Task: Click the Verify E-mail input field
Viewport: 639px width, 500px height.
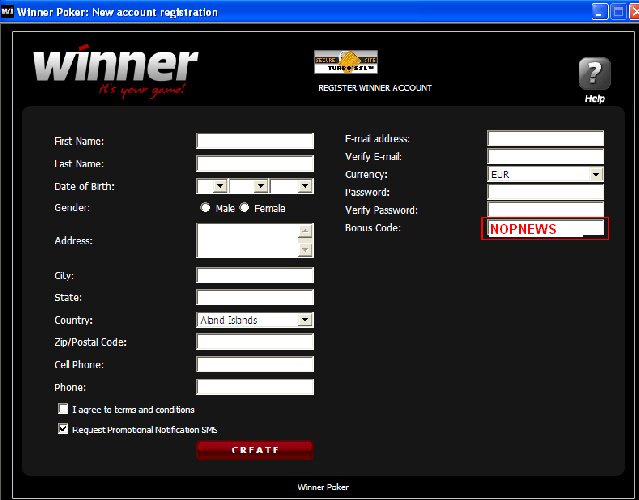Action: coord(545,156)
